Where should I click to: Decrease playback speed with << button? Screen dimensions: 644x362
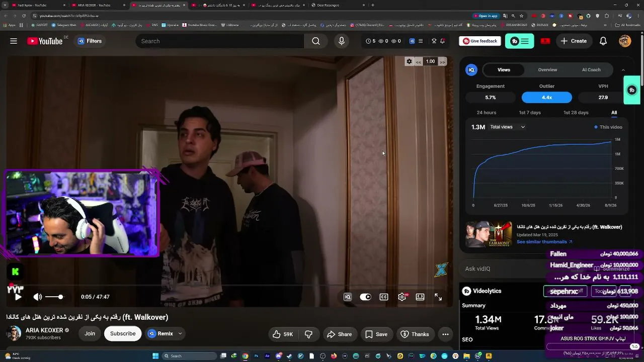click(419, 61)
